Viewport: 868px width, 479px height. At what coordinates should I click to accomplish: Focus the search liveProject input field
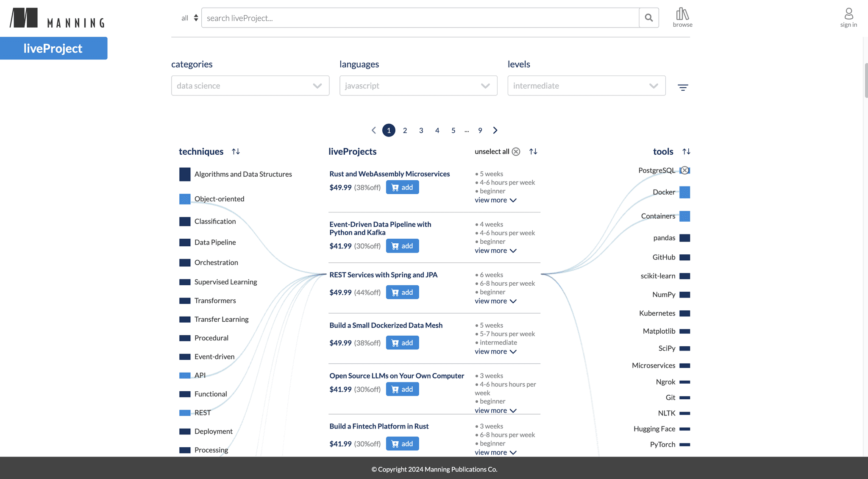pos(420,18)
